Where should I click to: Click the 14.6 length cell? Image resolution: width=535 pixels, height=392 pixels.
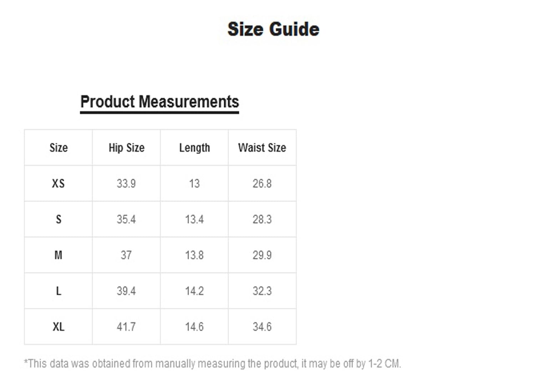194,327
